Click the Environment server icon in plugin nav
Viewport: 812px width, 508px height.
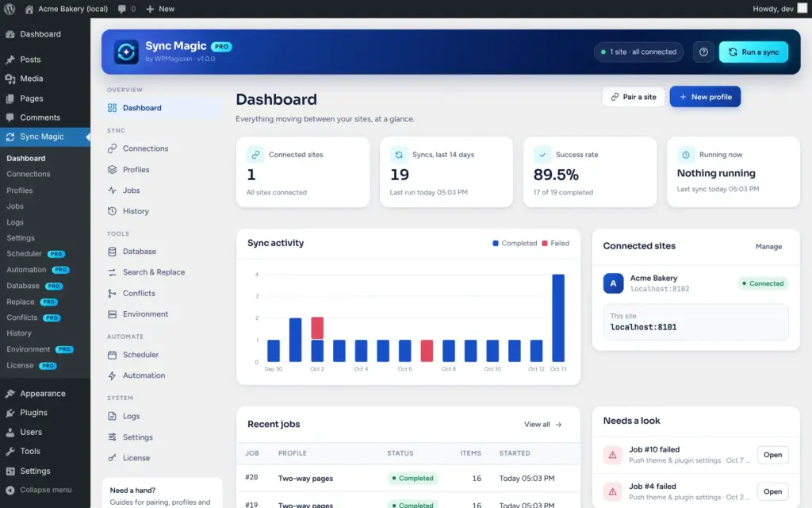tap(112, 314)
